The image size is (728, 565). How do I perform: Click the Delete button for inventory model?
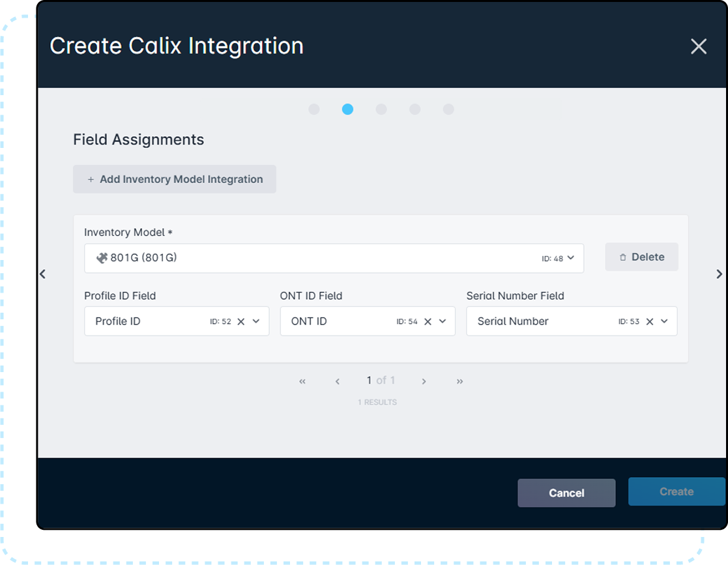pyautogui.click(x=641, y=257)
